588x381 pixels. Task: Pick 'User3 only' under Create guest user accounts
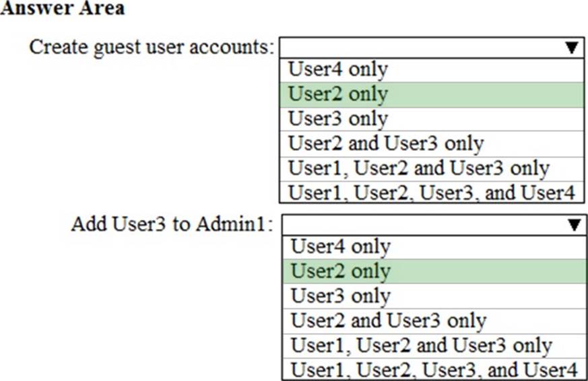(338, 118)
